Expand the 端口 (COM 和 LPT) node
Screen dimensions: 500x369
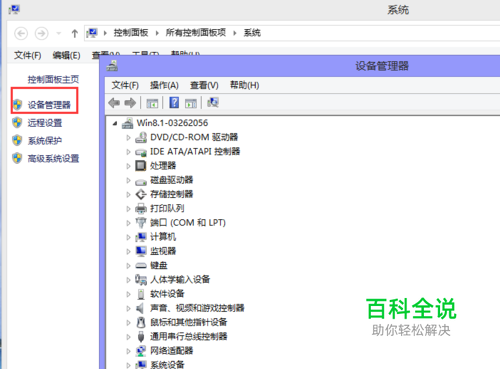(128, 223)
